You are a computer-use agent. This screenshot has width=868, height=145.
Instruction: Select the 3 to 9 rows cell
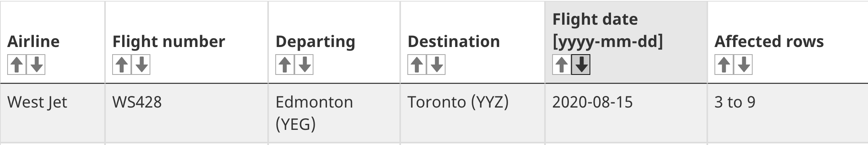point(788,113)
